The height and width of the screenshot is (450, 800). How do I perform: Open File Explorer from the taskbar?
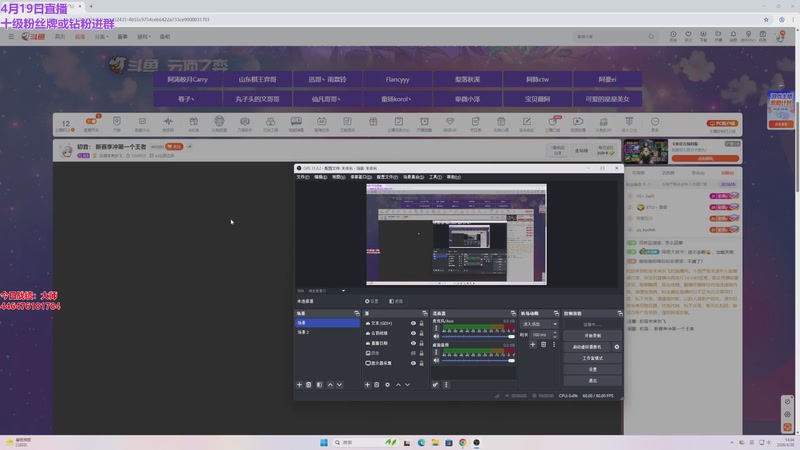coord(435,442)
